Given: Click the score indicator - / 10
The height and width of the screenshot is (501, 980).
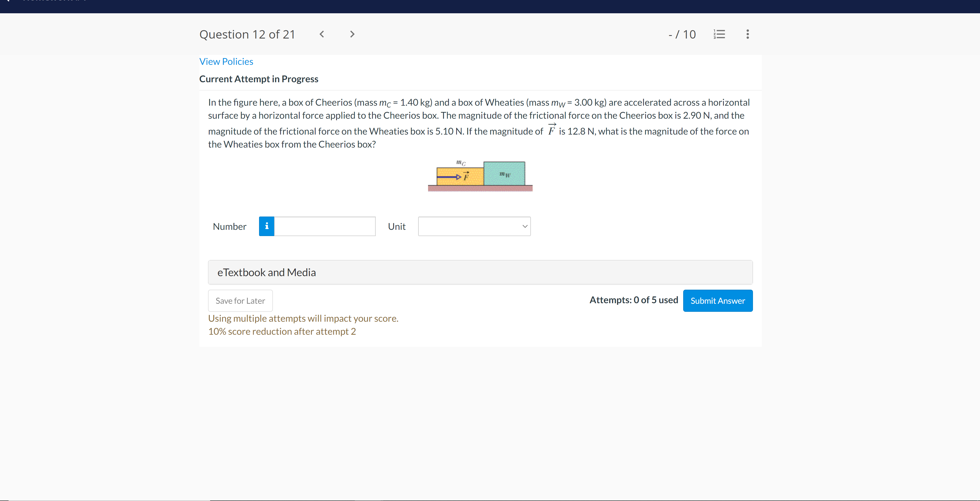Looking at the screenshot, I should (682, 35).
